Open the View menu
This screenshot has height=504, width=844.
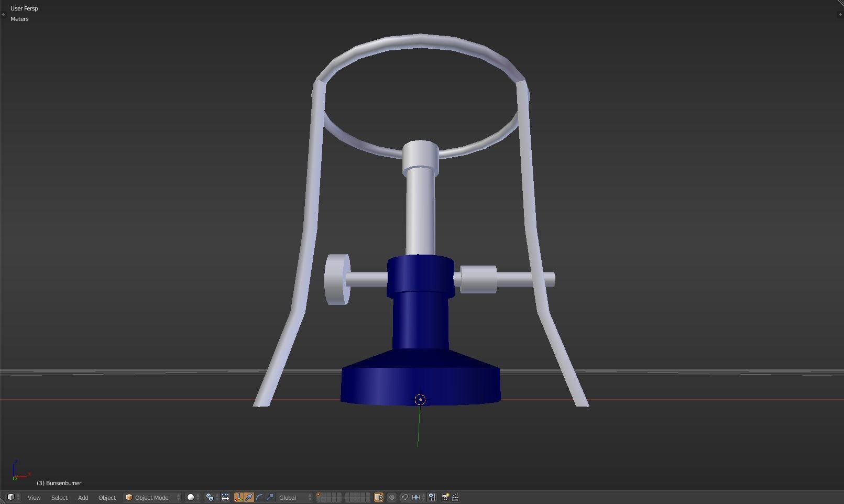(x=34, y=497)
